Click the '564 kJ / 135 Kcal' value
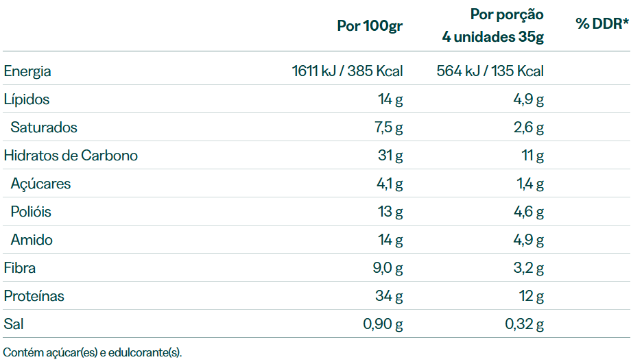Screen dimensions: 631x364 [x=490, y=71]
